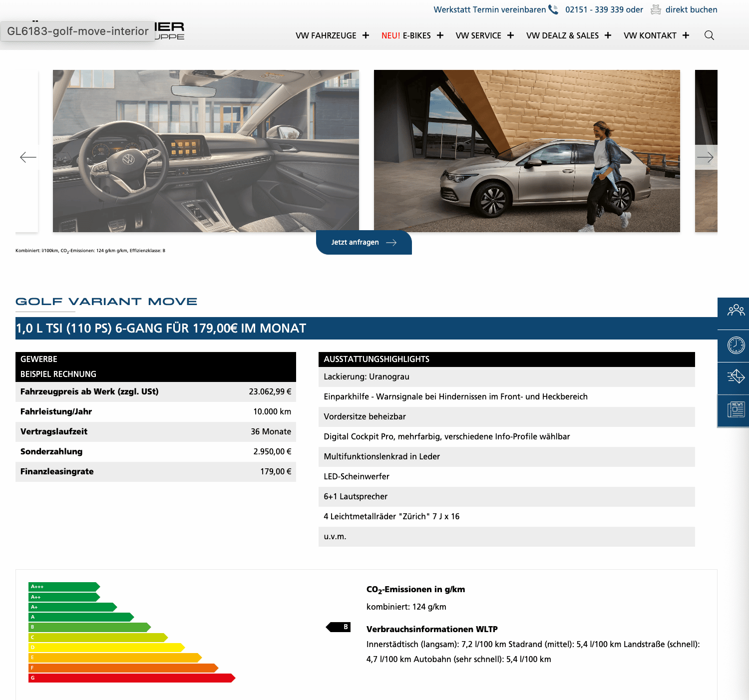
Task: Call 02151 - 339 339 phone link
Action: 594,9
